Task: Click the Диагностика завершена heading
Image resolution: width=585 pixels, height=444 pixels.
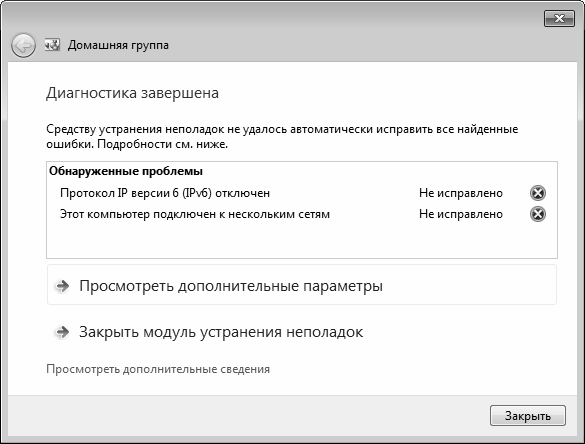Action: [x=132, y=93]
